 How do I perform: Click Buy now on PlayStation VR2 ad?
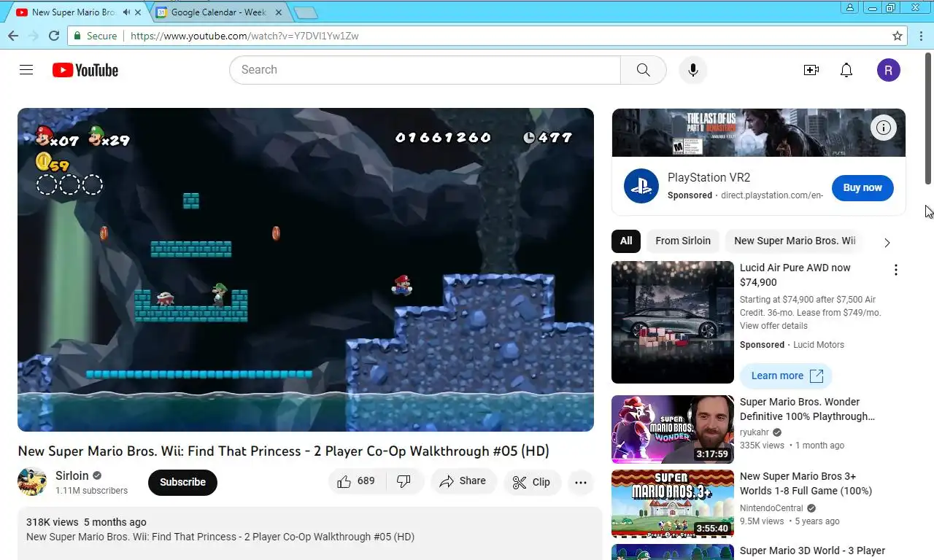tap(862, 187)
